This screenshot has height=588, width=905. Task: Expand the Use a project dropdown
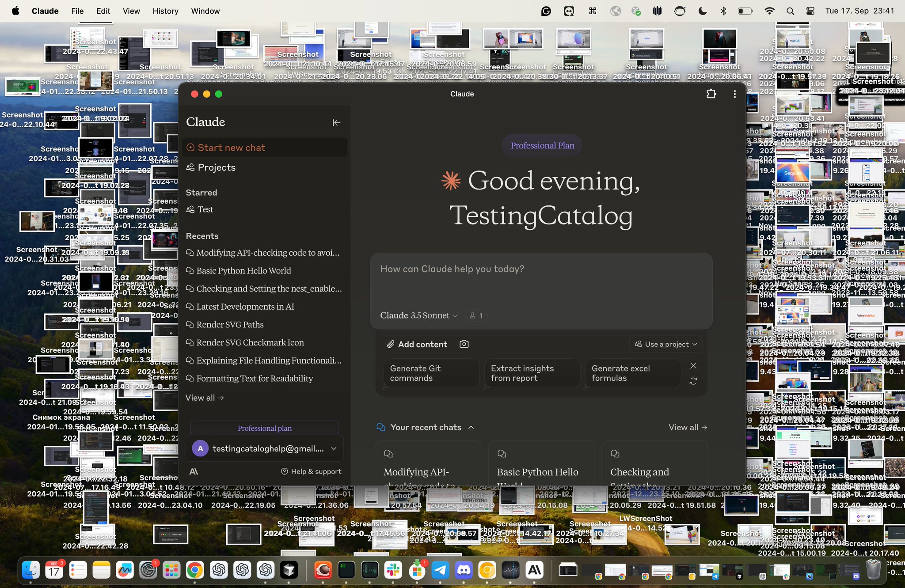pos(665,344)
